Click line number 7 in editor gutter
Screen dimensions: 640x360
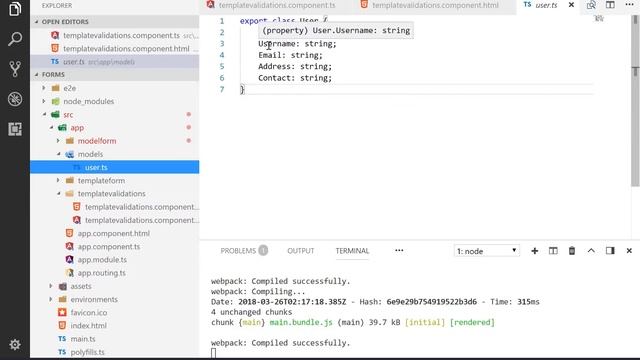(x=222, y=89)
